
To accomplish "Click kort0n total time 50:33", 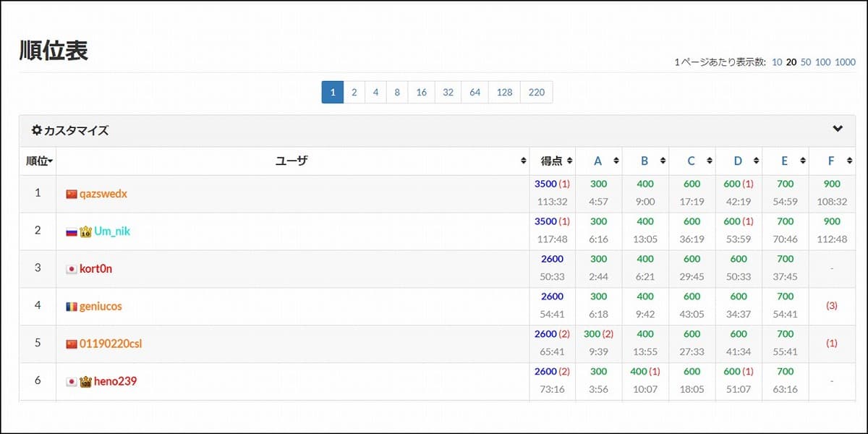I will click(x=552, y=276).
